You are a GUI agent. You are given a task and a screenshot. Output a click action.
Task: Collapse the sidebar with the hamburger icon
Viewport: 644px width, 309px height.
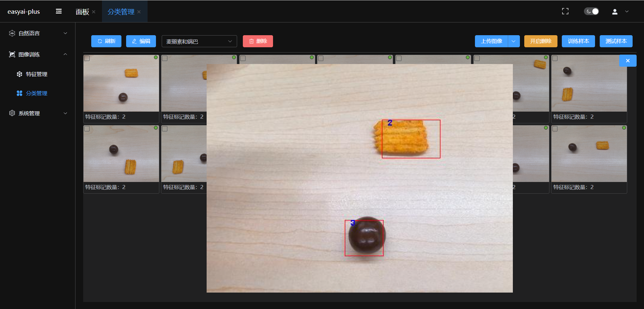[59, 11]
